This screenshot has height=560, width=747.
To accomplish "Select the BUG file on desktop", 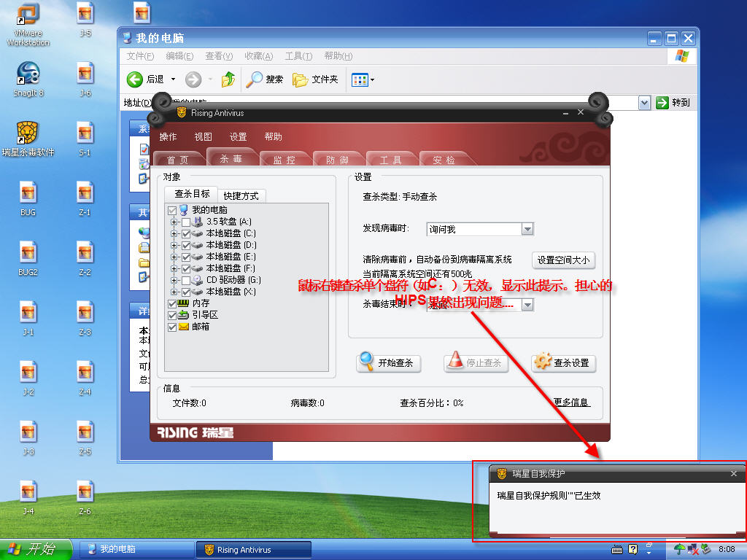I will (x=28, y=198).
